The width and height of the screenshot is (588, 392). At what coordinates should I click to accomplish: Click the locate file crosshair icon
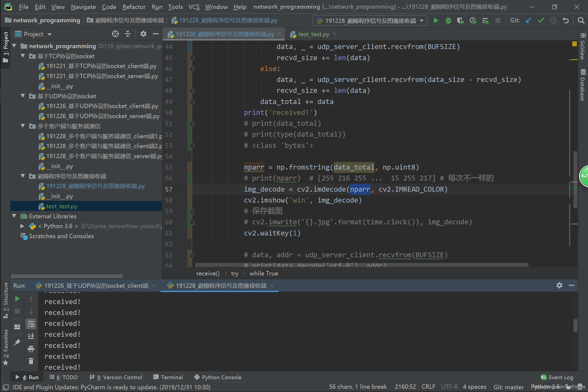pyautogui.click(x=115, y=34)
